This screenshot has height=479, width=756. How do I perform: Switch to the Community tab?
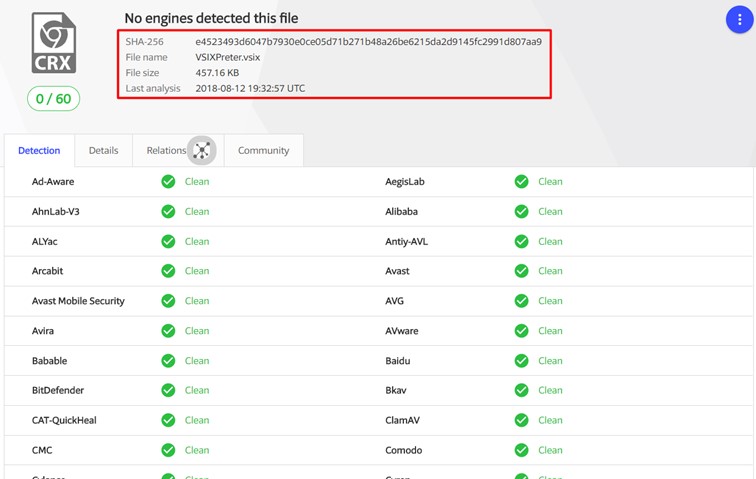point(263,151)
